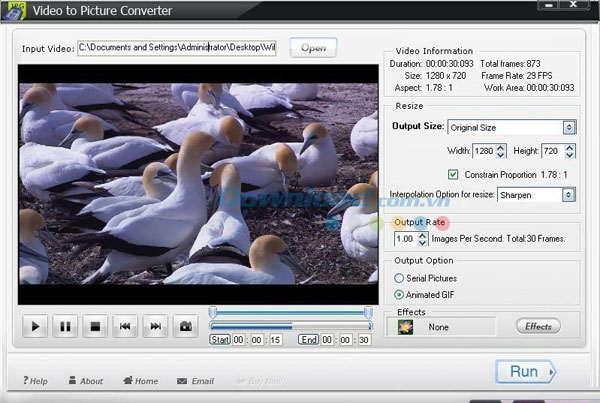This screenshot has width=600, height=403.
Task: Jump to previous frame with rewind icon
Action: coord(125,326)
